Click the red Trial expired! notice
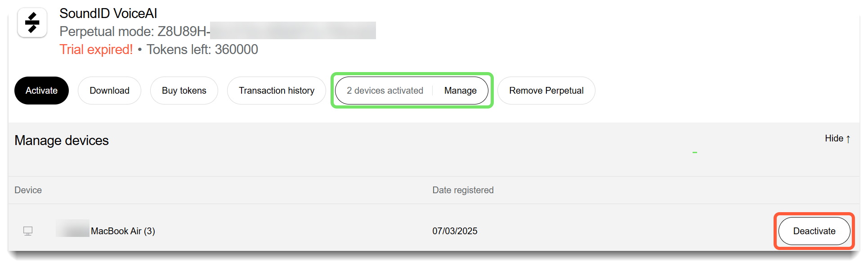The image size is (868, 268). click(96, 49)
